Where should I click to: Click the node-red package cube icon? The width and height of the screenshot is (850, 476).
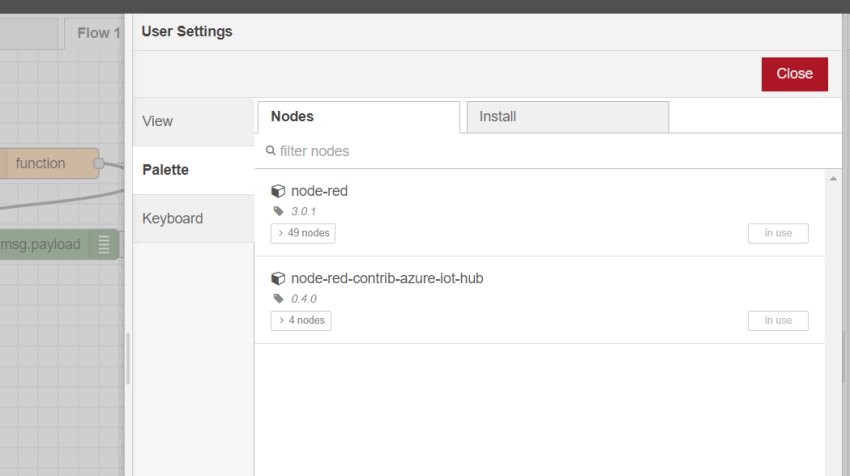(278, 191)
